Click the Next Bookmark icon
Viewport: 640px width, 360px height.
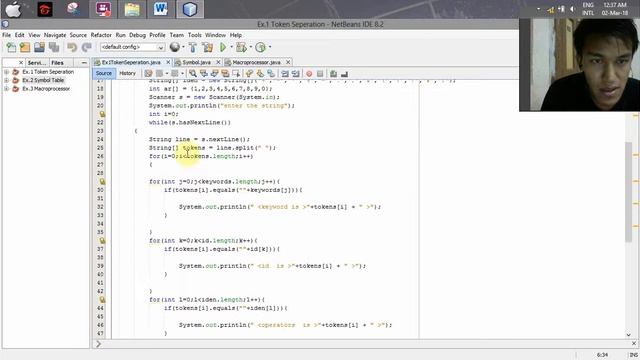click(260, 73)
